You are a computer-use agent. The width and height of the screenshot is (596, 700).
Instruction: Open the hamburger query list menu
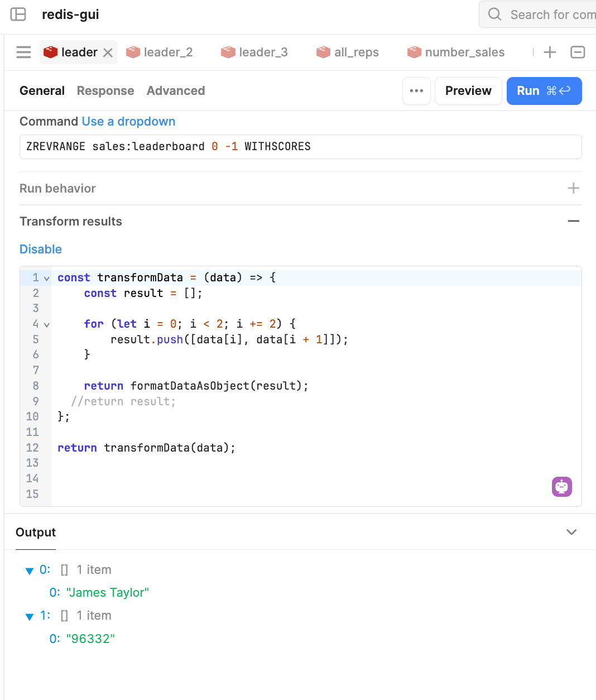point(23,52)
